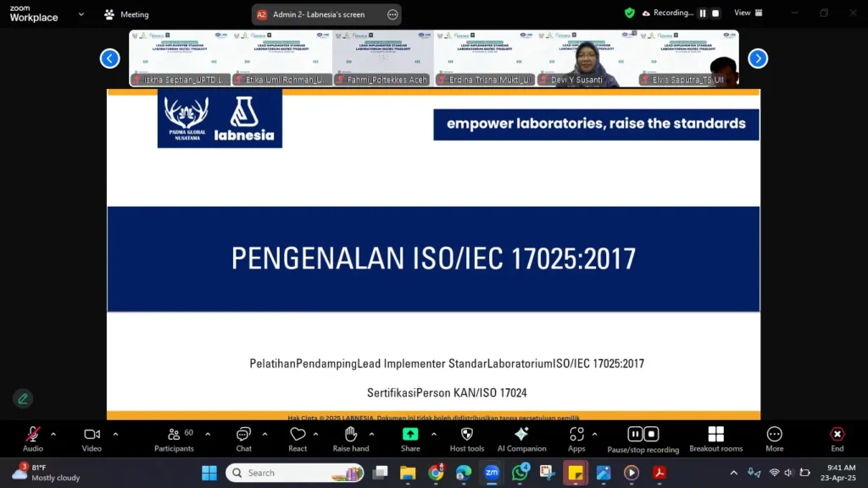Start camera using the Video button

tap(92, 440)
